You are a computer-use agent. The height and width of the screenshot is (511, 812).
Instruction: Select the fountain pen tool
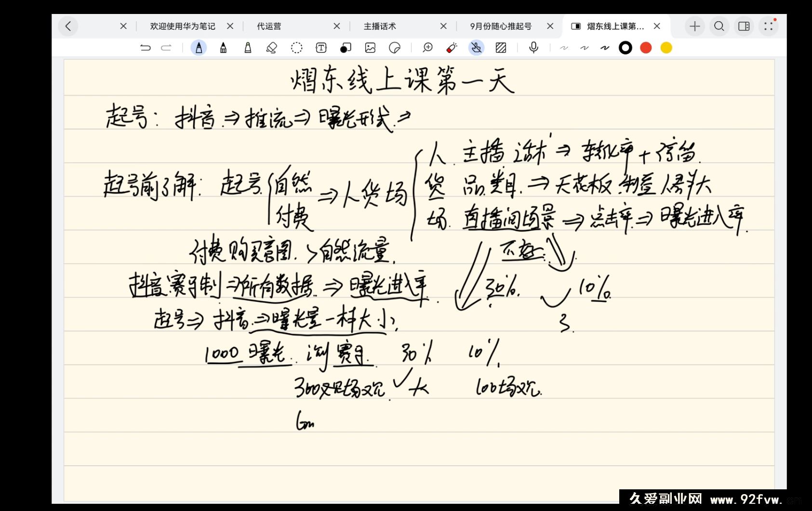(x=199, y=48)
